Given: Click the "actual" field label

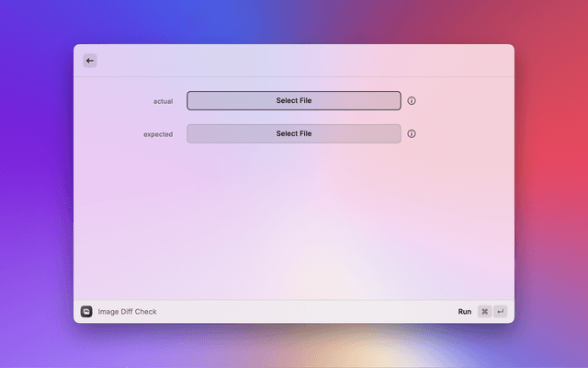Looking at the screenshot, I should point(163,101).
